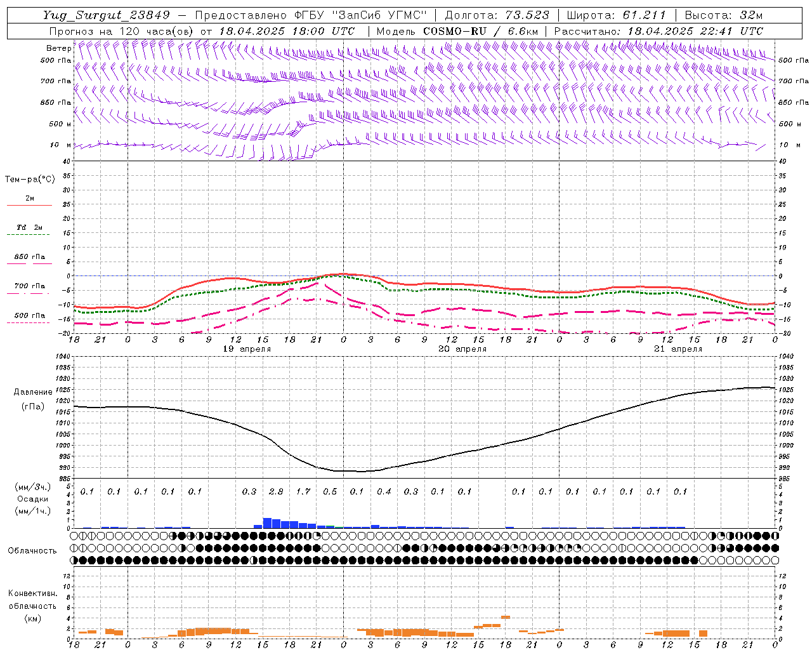Click the 21 апреля date label
The width and height of the screenshot is (812, 650).
tap(679, 349)
